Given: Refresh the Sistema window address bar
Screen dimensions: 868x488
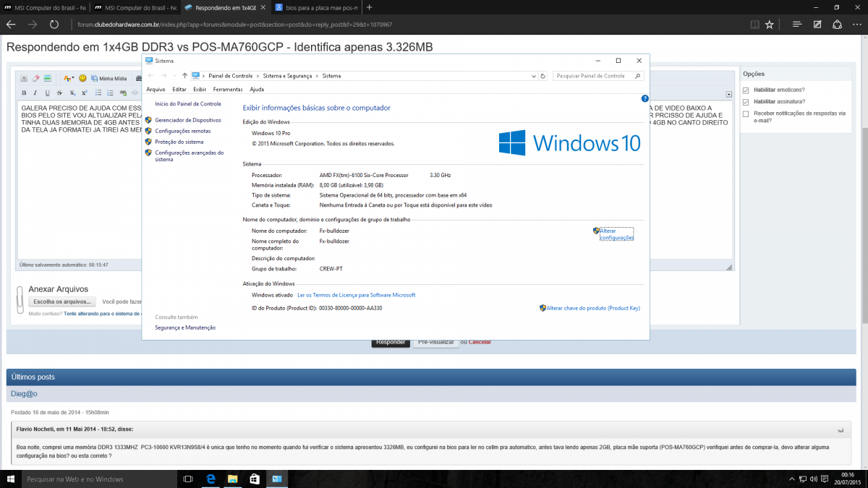Looking at the screenshot, I should point(543,75).
